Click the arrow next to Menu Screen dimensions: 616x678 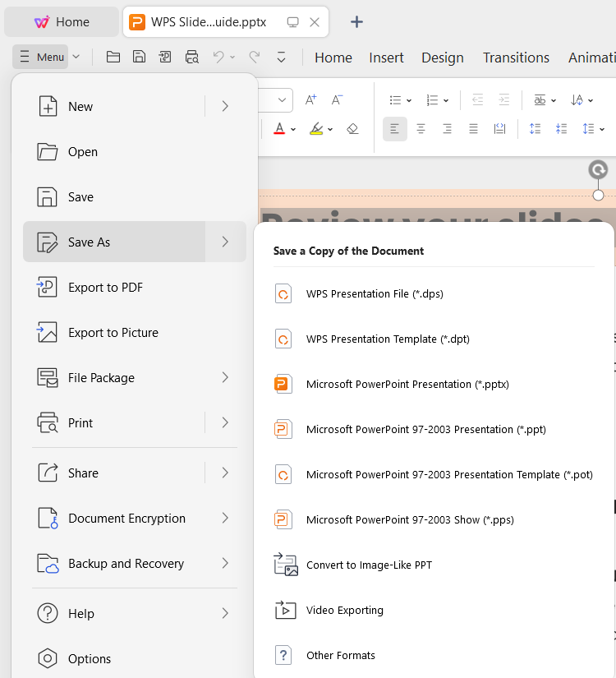pyautogui.click(x=76, y=57)
